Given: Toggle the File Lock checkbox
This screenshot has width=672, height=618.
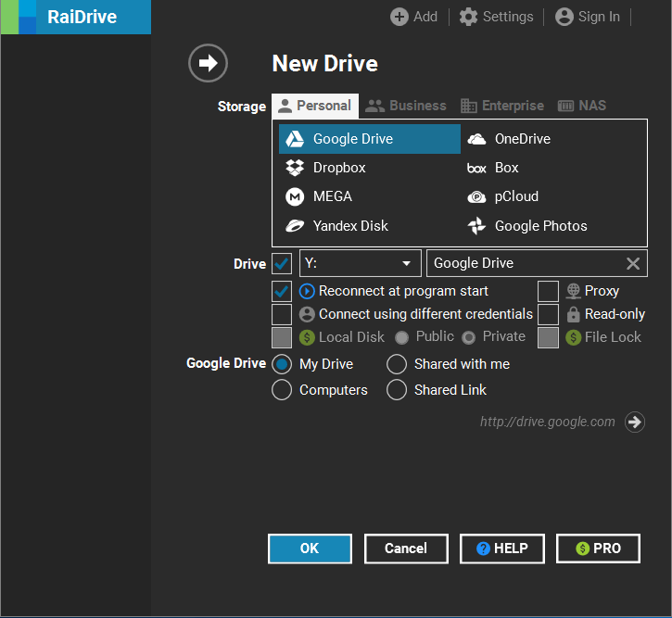Looking at the screenshot, I should pyautogui.click(x=548, y=337).
